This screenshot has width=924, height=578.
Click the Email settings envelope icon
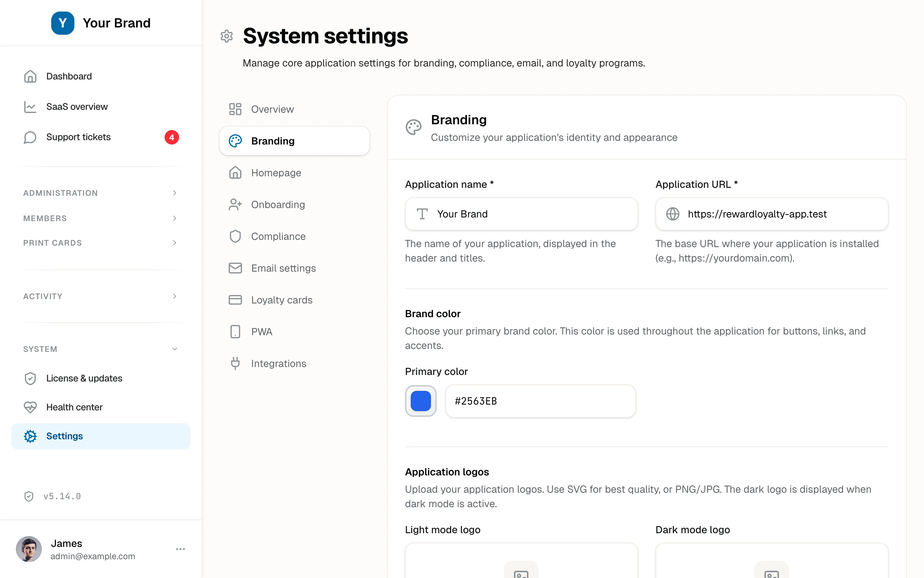(x=235, y=268)
